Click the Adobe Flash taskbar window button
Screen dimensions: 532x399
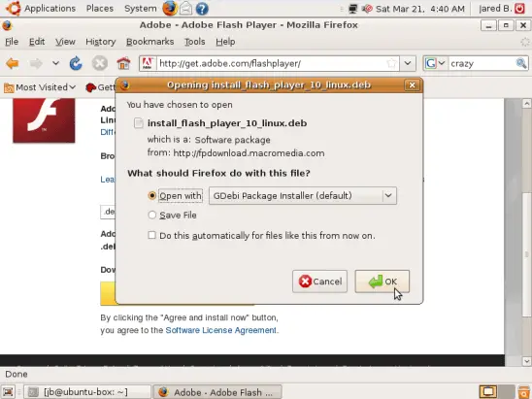pyautogui.click(x=217, y=392)
